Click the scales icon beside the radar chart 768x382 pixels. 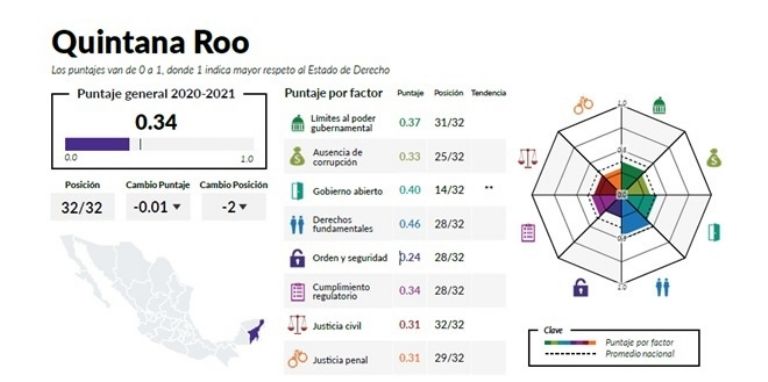tap(528, 158)
